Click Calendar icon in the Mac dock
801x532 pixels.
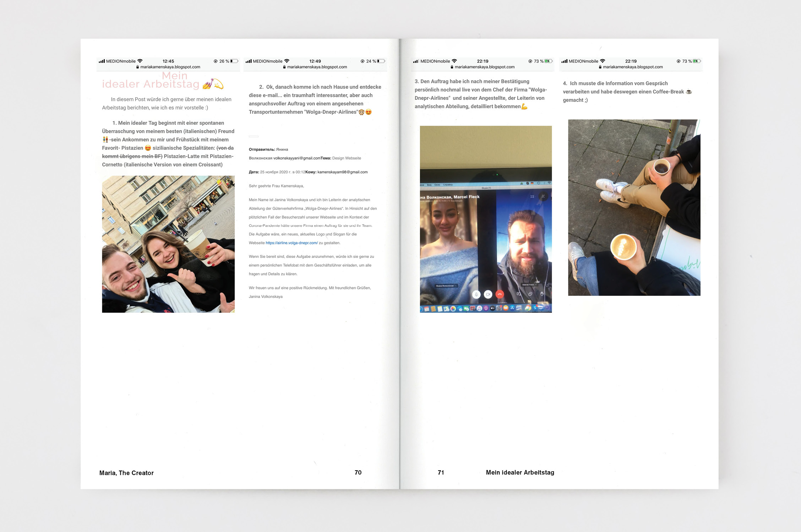click(427, 309)
